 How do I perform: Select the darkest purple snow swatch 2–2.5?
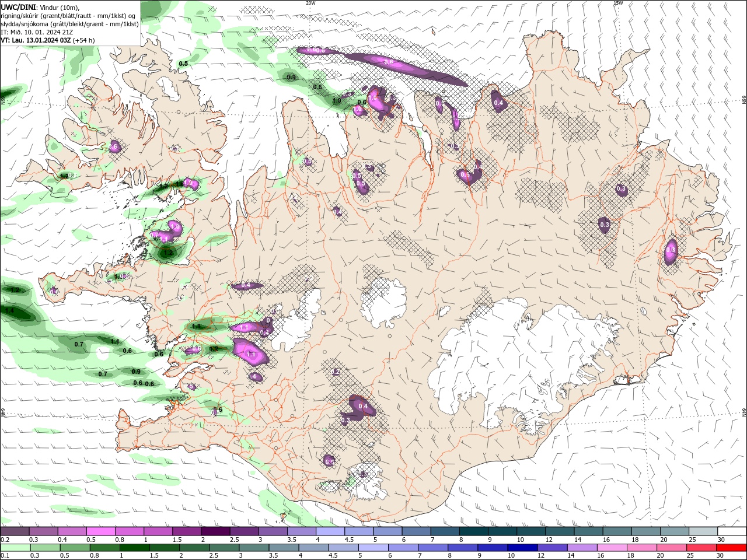[215, 531]
